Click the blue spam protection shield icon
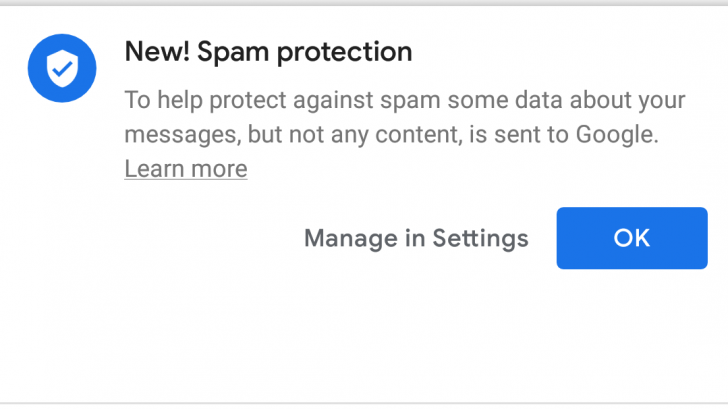 [62, 69]
